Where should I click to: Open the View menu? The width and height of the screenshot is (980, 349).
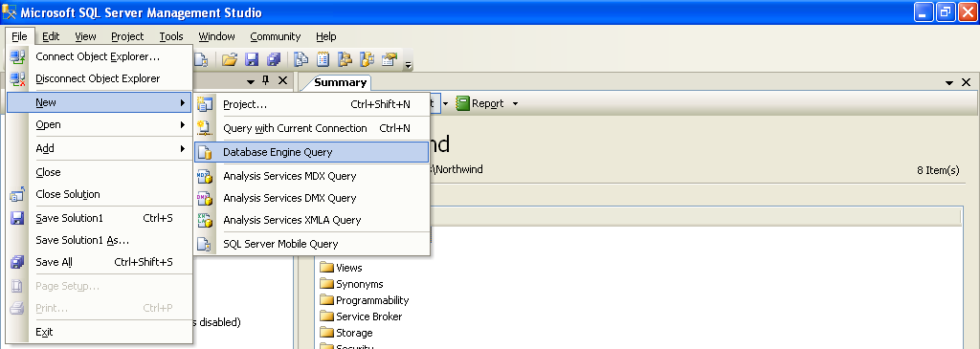pos(85,36)
